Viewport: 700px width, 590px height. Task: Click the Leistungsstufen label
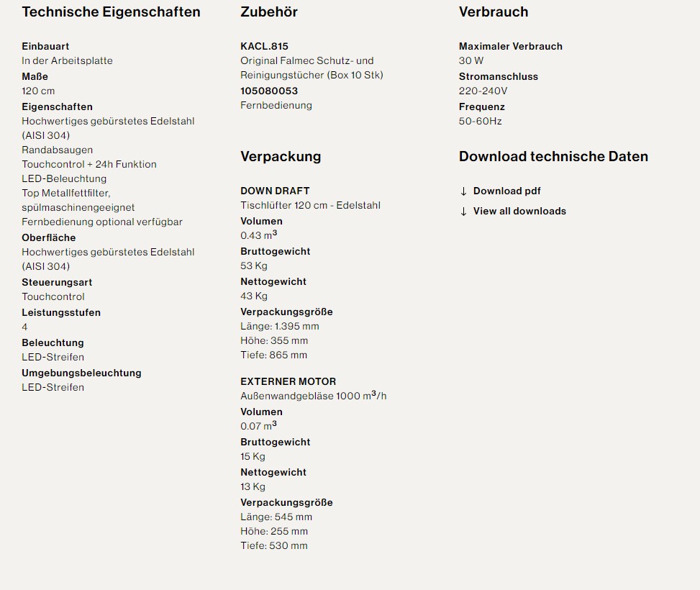61,312
